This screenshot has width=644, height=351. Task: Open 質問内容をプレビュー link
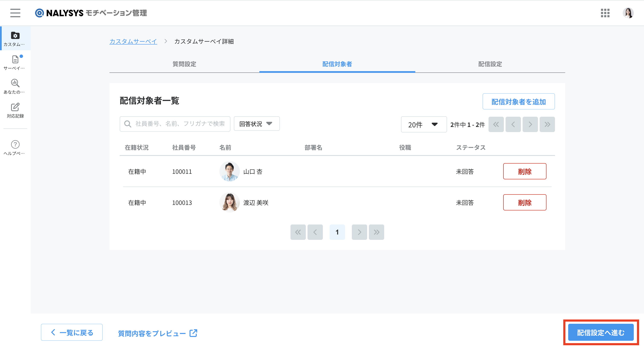pos(158,333)
